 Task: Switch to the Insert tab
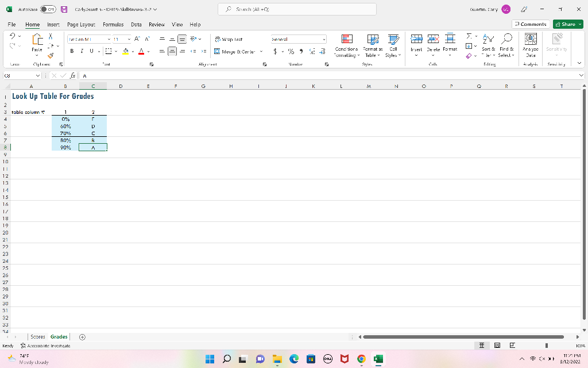pyautogui.click(x=53, y=24)
